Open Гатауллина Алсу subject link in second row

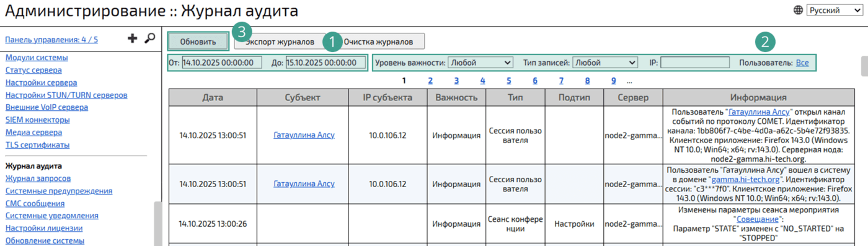click(x=304, y=184)
